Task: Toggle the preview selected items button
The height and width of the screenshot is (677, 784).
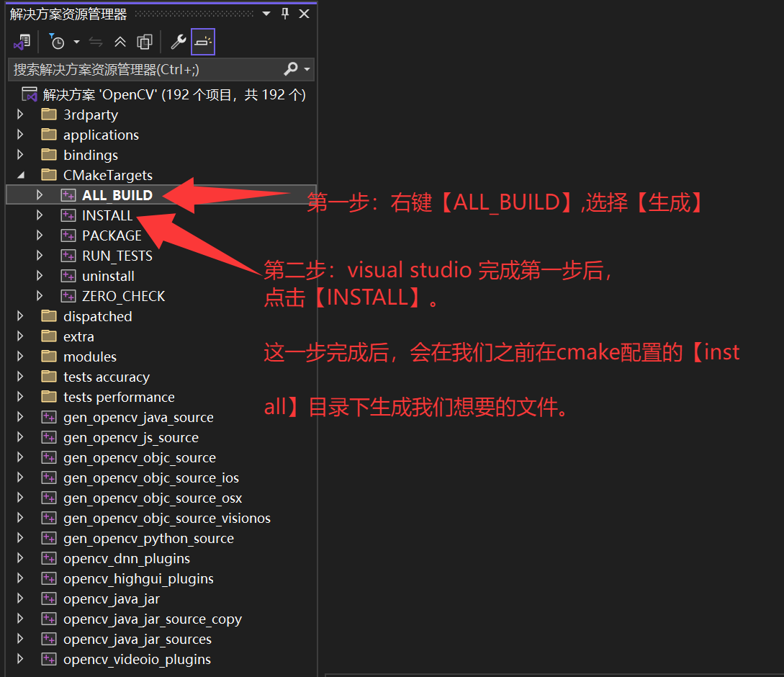Action: point(203,42)
